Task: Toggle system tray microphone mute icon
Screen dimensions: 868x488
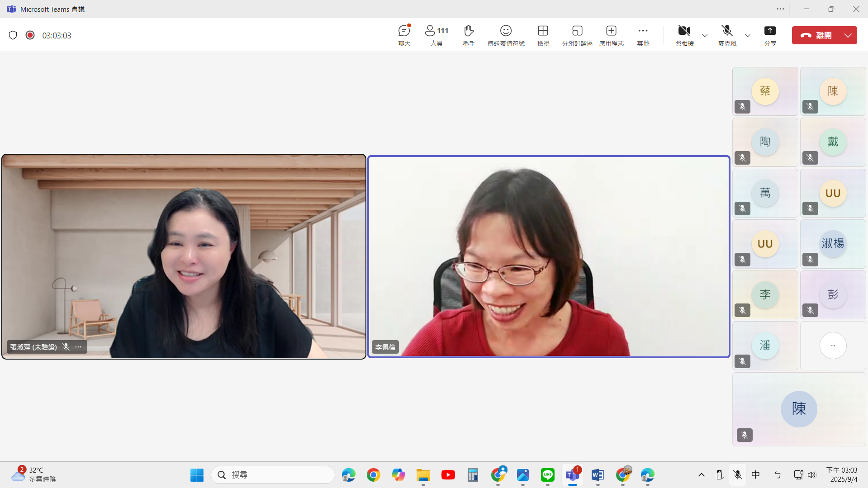Action: click(738, 475)
